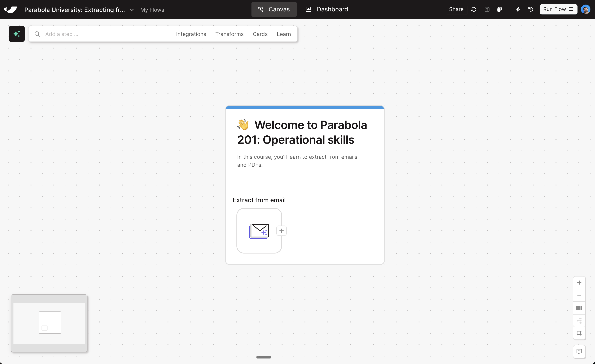Click the auto-arrange steps icon
Screen dimensions: 595x364
point(579,321)
